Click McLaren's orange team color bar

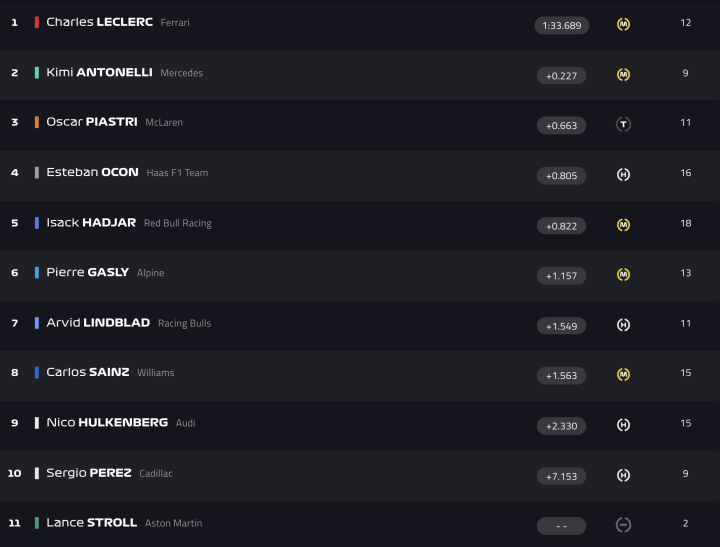[37, 122]
